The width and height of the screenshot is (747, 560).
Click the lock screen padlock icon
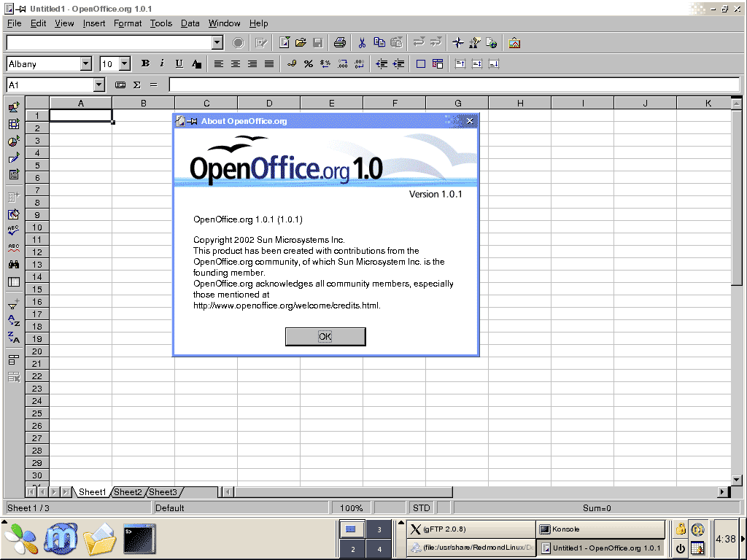(681, 529)
